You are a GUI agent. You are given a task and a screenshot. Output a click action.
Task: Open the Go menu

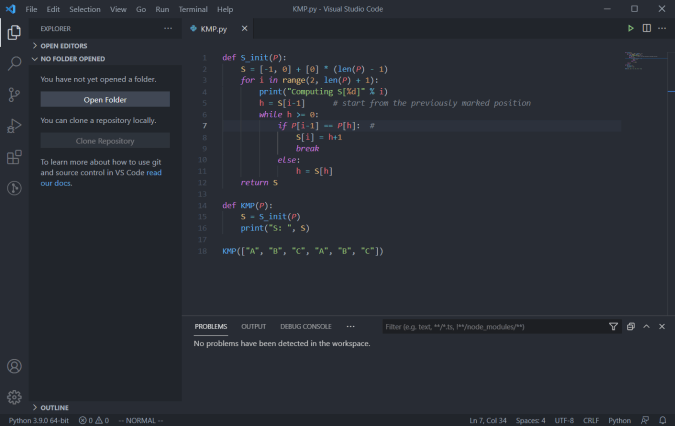(141, 9)
